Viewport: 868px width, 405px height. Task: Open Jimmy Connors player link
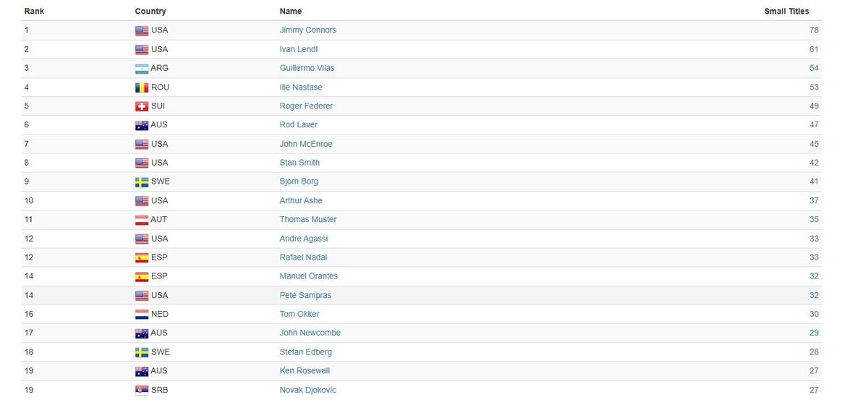tap(308, 30)
